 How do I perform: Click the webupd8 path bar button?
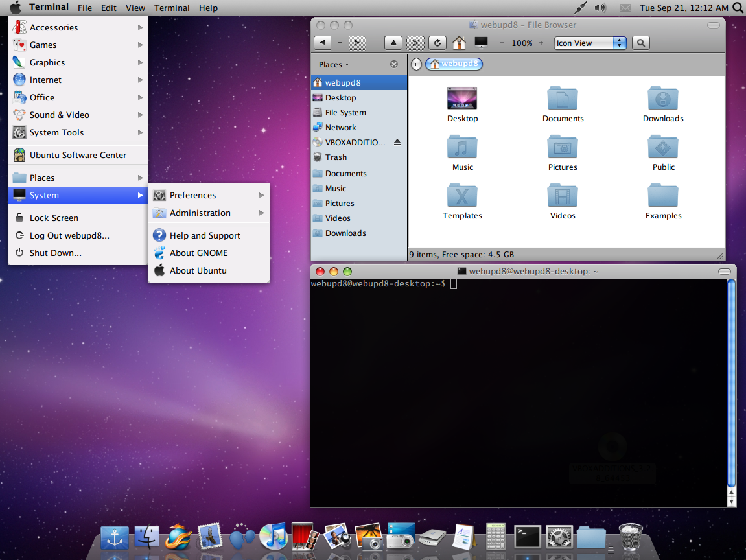(454, 64)
